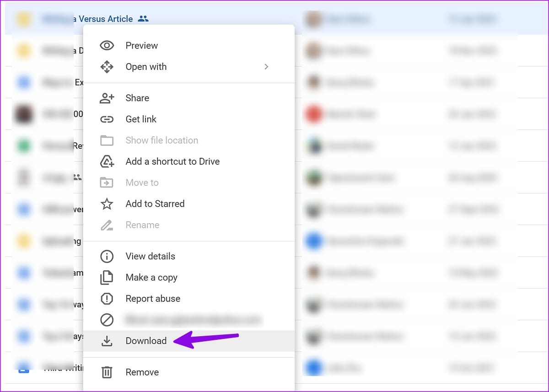The width and height of the screenshot is (549, 392).
Task: Click the Add to Starred star icon
Action: coord(107,204)
